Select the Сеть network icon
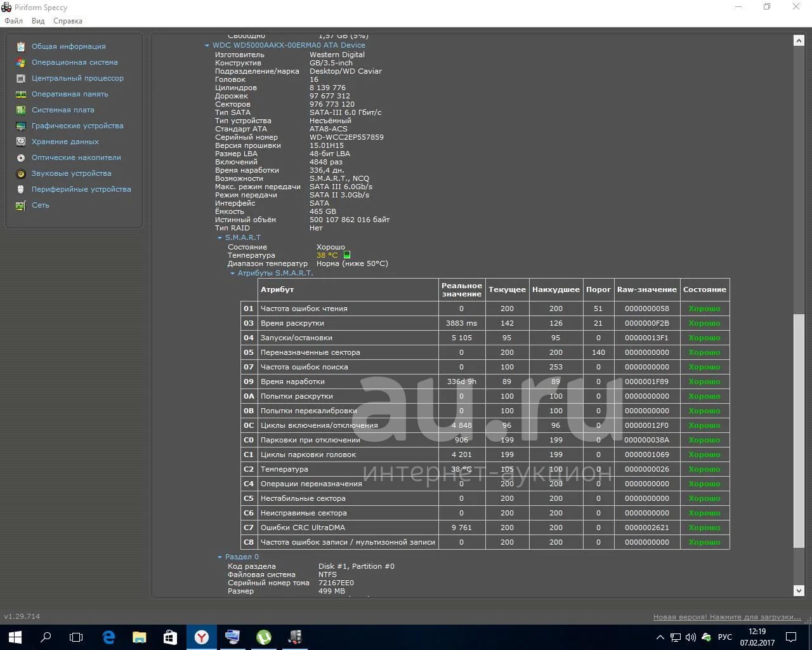Viewport: 812px width, 650px height. pyautogui.click(x=21, y=205)
